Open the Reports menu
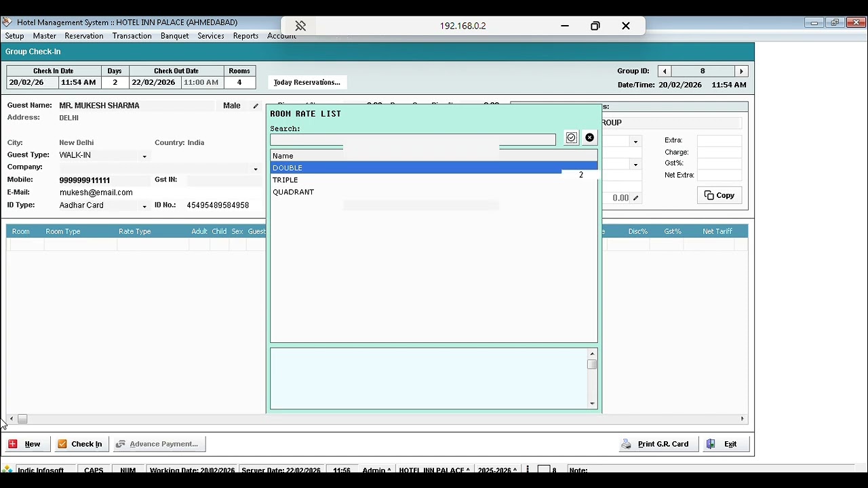The width and height of the screenshot is (868, 488). click(x=245, y=36)
